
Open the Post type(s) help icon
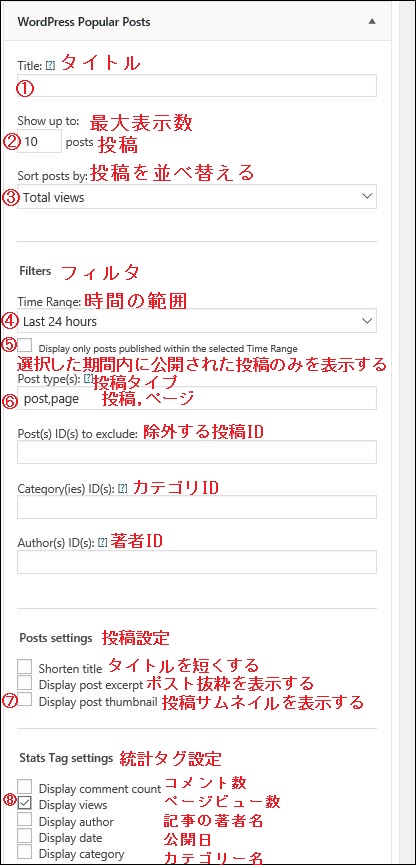[88, 379]
